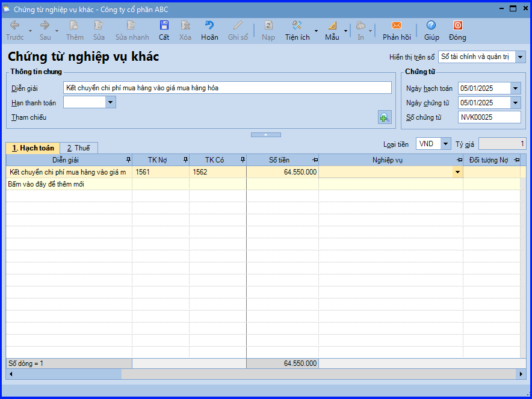Viewport: 532px width, 399px height.
Task: Open Ngày hạch toán date picker dropdown
Action: tap(515, 88)
